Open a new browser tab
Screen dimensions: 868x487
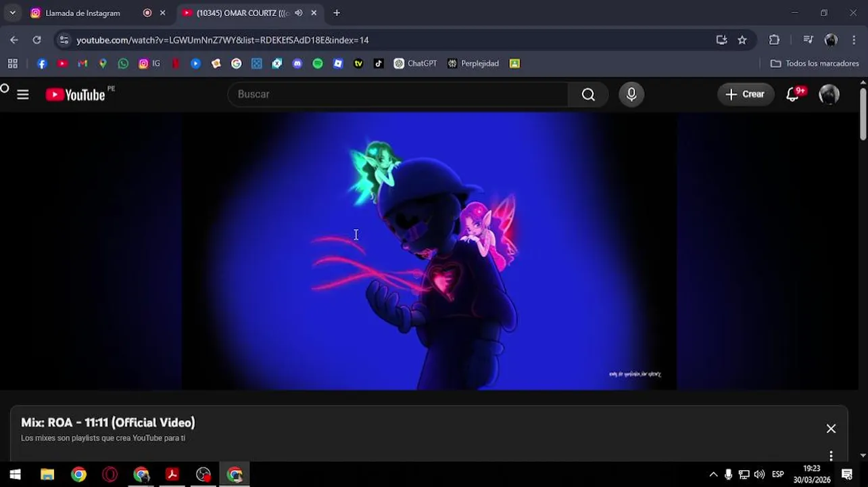337,13
